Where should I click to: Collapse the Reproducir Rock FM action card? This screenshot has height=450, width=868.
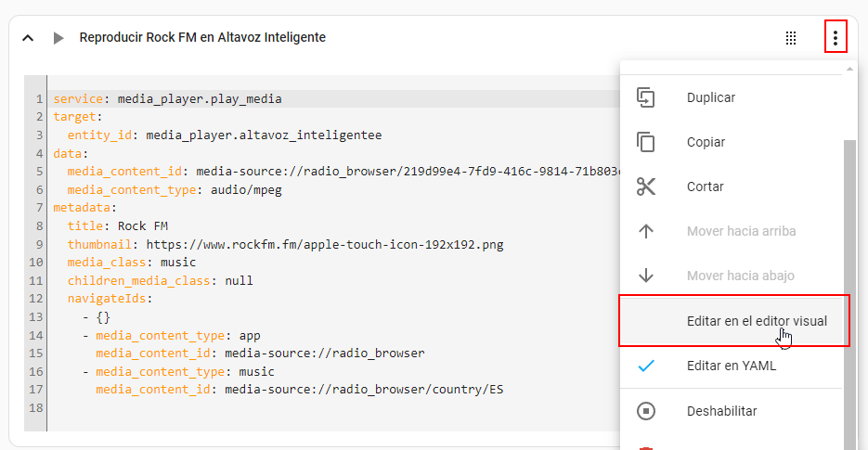(28, 38)
